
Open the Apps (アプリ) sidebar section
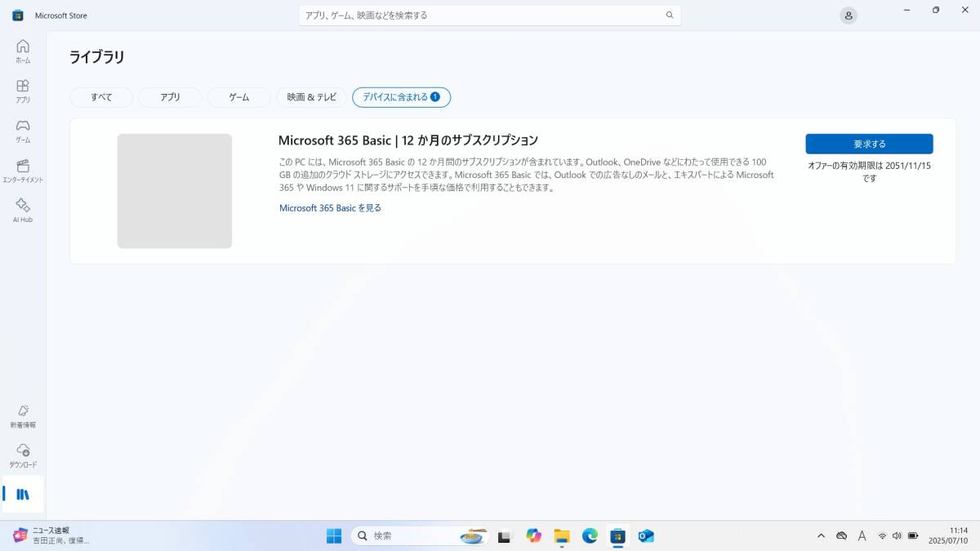(23, 91)
